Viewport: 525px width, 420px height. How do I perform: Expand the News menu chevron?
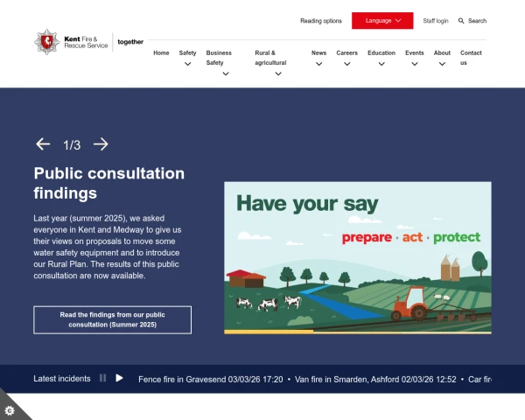(318, 64)
